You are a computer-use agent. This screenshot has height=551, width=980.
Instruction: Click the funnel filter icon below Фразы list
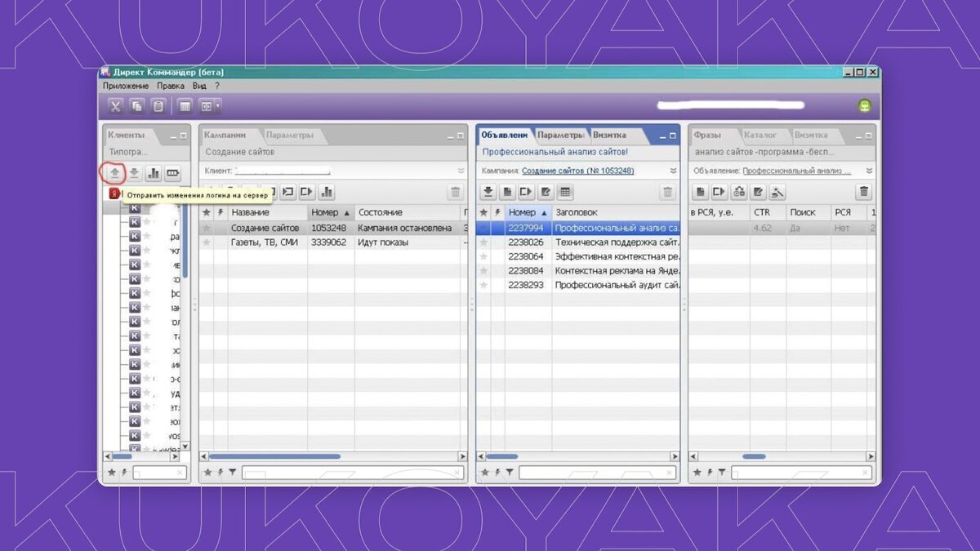click(x=722, y=472)
